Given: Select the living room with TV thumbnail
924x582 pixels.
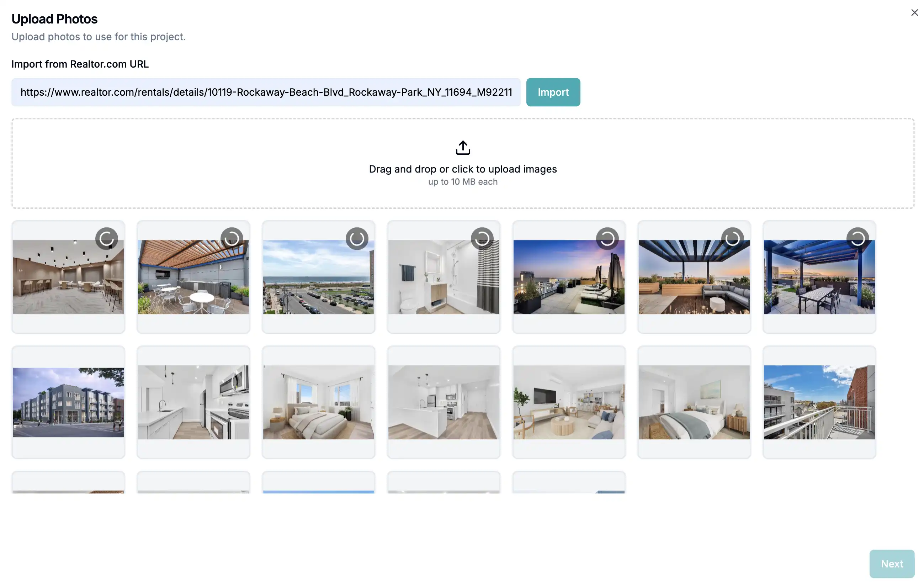Looking at the screenshot, I should pos(568,402).
